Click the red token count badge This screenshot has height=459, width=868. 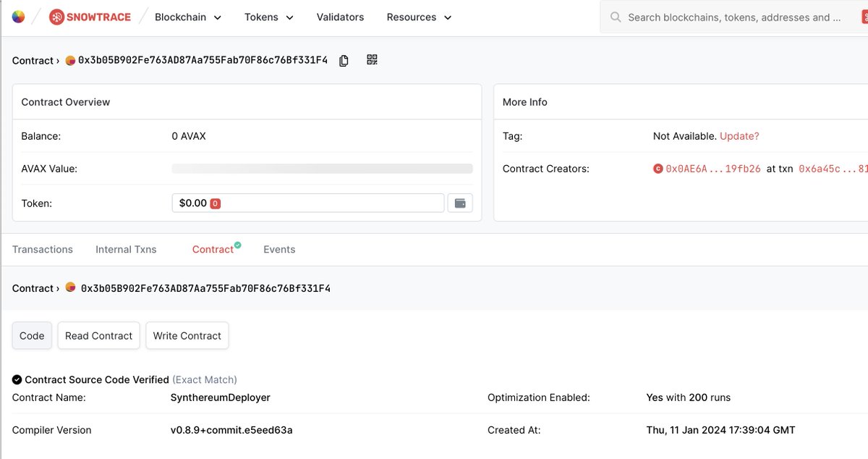(x=215, y=203)
